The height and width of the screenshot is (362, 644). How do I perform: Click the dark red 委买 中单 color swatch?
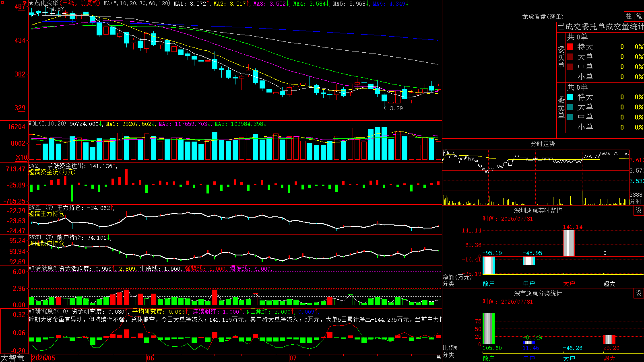570,67
